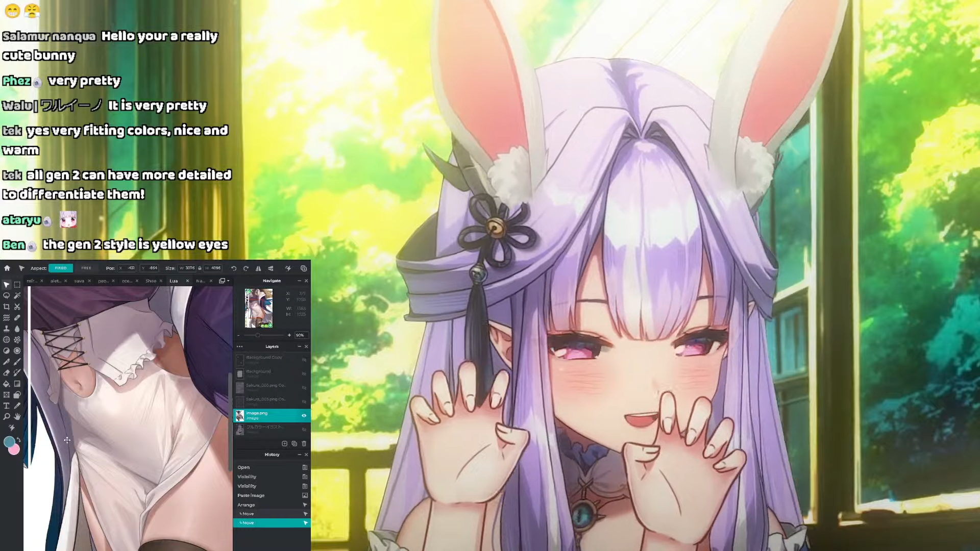Screen dimensions: 980x551
Task: Select the Hand pan tool
Action: coord(17,417)
